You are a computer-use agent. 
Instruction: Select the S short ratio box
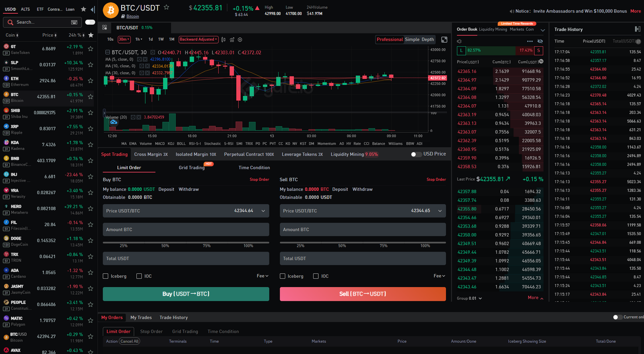point(539,50)
